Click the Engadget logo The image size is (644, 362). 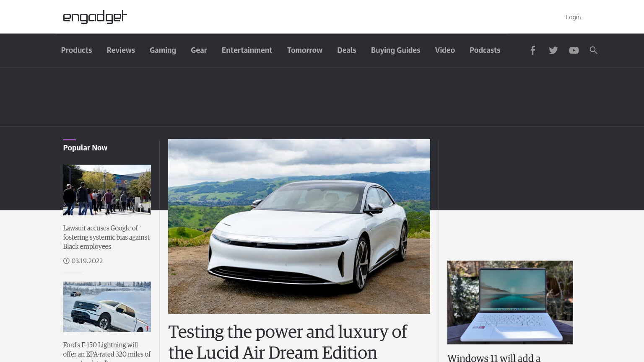95,17
